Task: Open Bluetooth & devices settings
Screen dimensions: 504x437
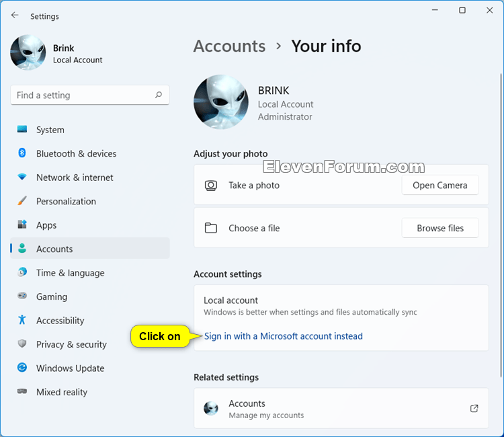Action: click(x=90, y=153)
